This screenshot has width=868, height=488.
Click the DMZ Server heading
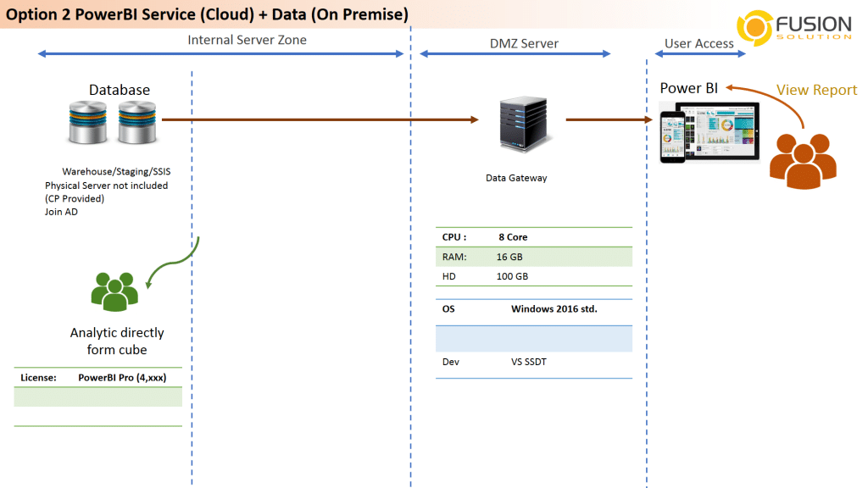[x=524, y=44]
